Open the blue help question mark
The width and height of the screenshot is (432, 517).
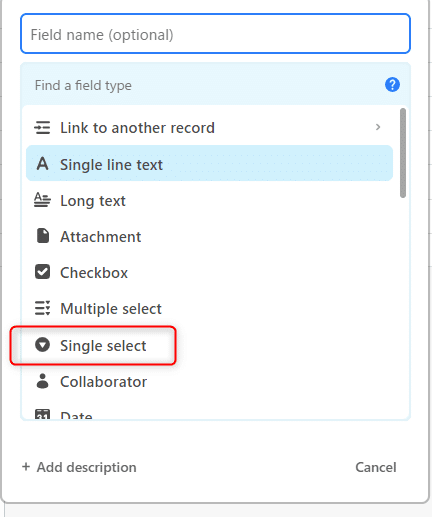[x=392, y=85]
